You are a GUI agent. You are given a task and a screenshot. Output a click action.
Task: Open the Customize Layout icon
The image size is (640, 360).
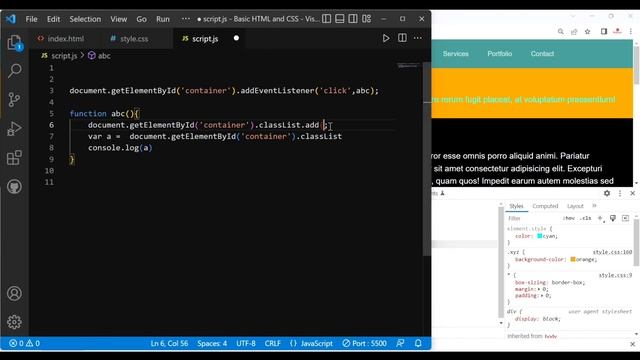(x=367, y=19)
